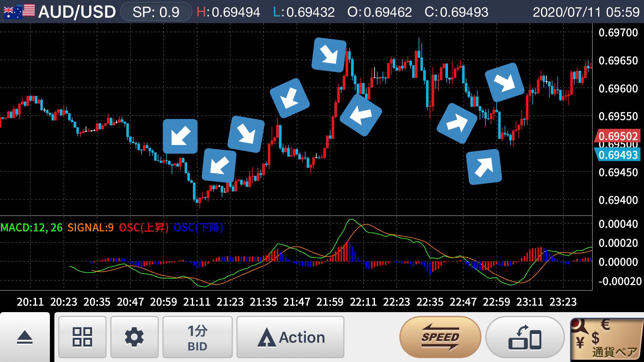Viewport: 644px width, 362px height.
Task: Tap the AUD/USD pair title
Action: coord(77,12)
